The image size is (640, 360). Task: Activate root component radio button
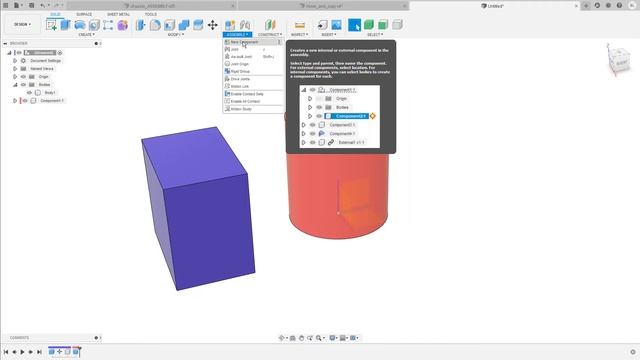60,53
